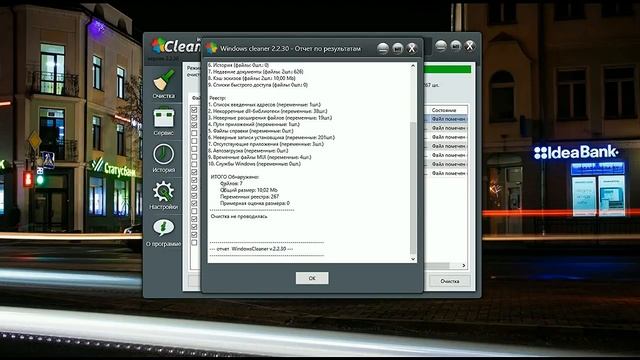
Task: Click ИТОГО Обнаружено heading
Action: pos(235,177)
